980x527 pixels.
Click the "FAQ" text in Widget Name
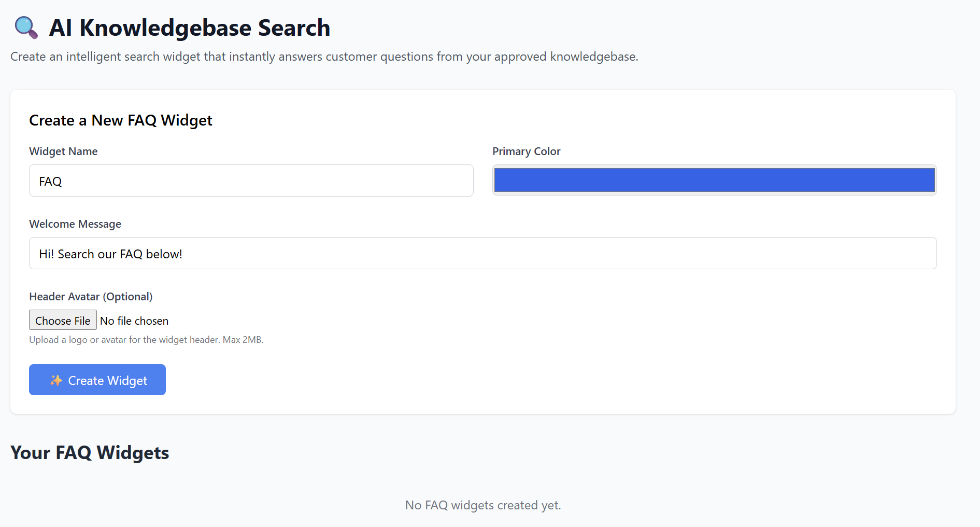click(x=50, y=182)
